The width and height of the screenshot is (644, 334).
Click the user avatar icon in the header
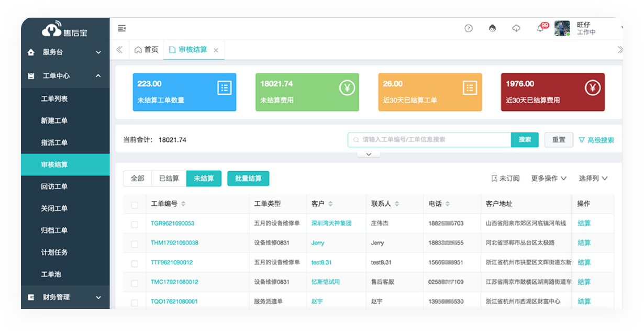coord(561,28)
